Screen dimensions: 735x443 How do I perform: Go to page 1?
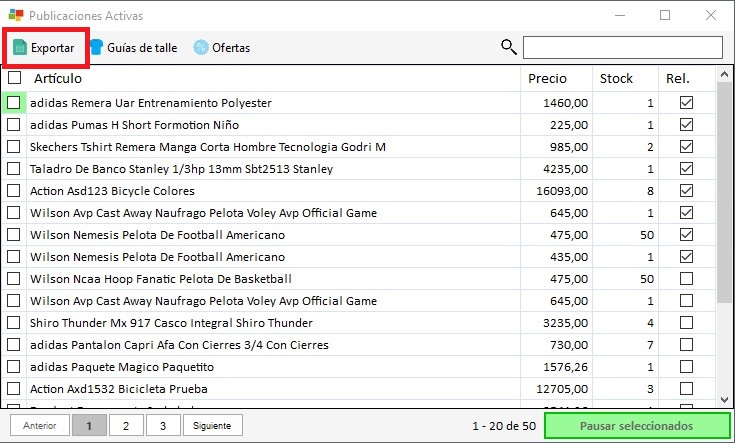click(x=89, y=425)
